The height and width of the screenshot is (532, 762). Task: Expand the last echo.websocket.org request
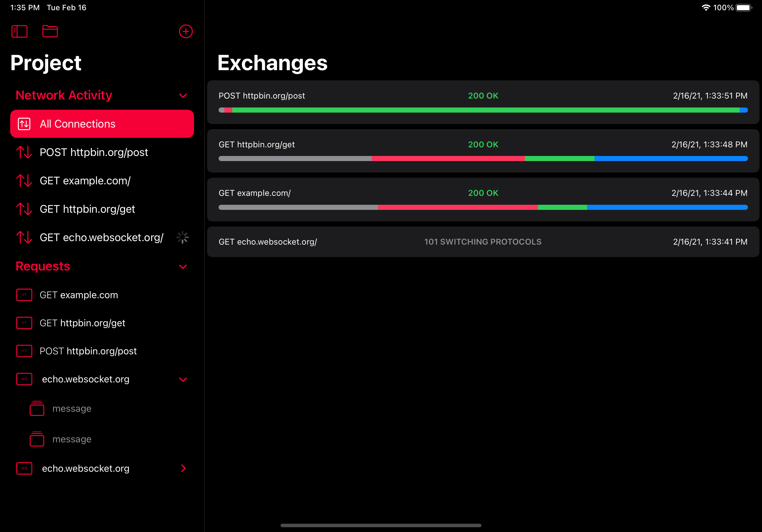pos(183,468)
